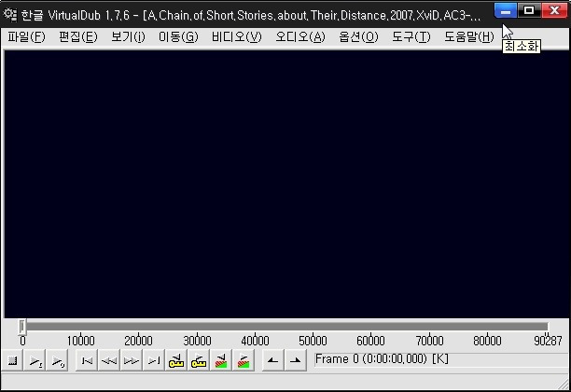Click the resize grip in status bar corner
Screen dimensions: 571x392
tap(563, 384)
